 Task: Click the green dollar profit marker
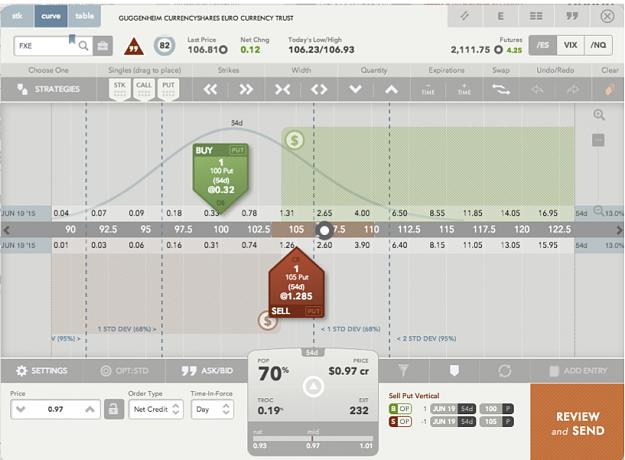(294, 140)
